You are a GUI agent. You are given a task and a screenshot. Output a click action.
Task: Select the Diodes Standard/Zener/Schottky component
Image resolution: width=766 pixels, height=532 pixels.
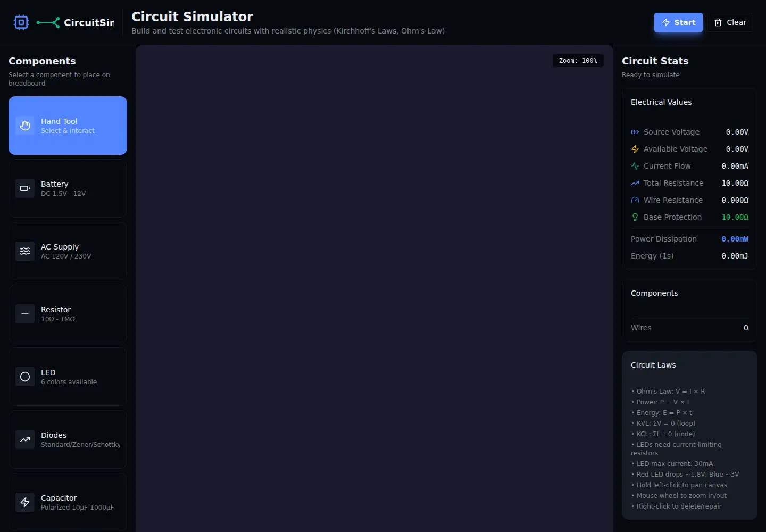[x=68, y=439]
